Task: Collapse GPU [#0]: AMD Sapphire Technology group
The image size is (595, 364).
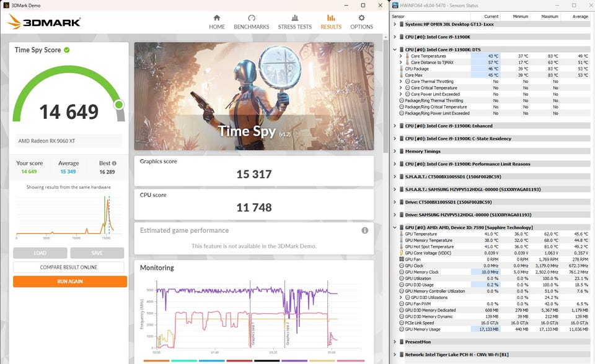Action: [x=395, y=228]
